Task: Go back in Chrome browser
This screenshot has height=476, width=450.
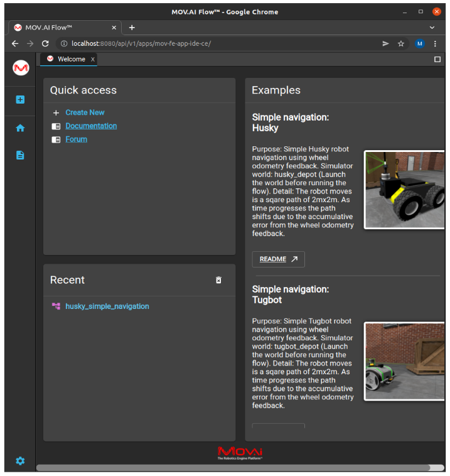Action: pyautogui.click(x=15, y=44)
